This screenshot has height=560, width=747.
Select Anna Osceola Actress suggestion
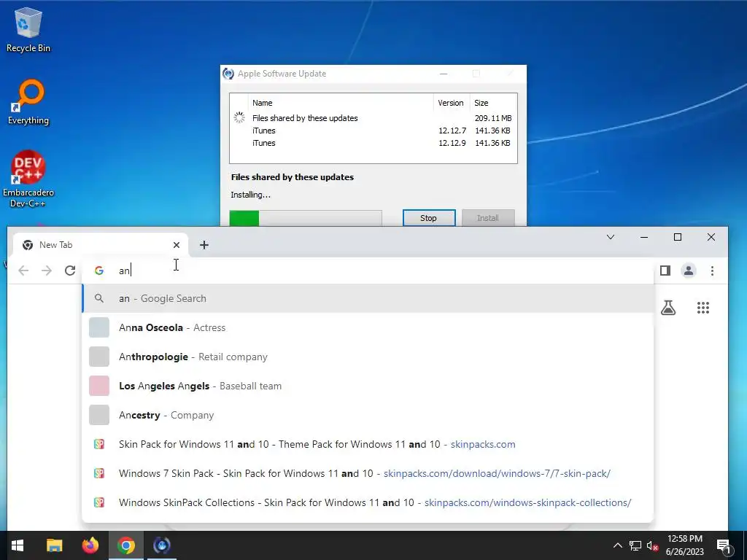(x=368, y=327)
